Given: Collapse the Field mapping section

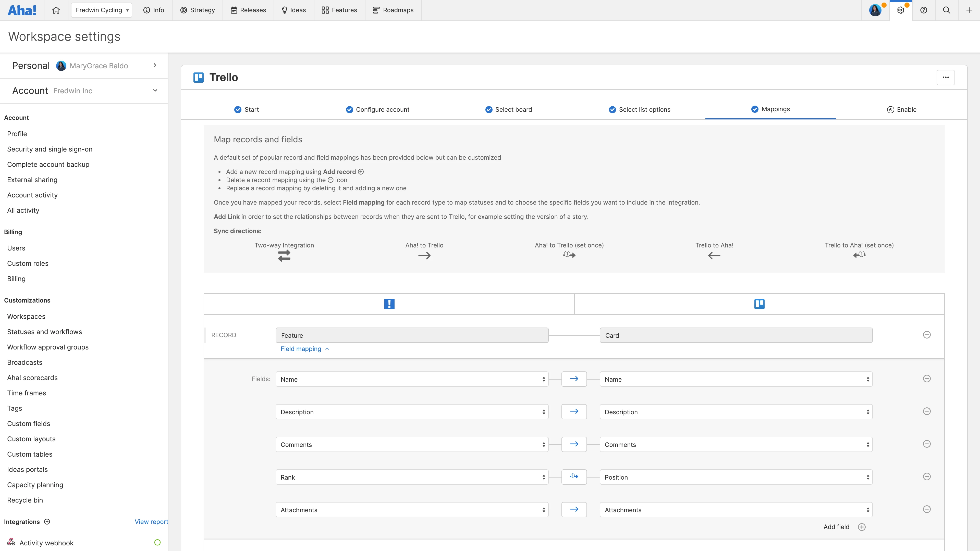Looking at the screenshot, I should tap(304, 349).
